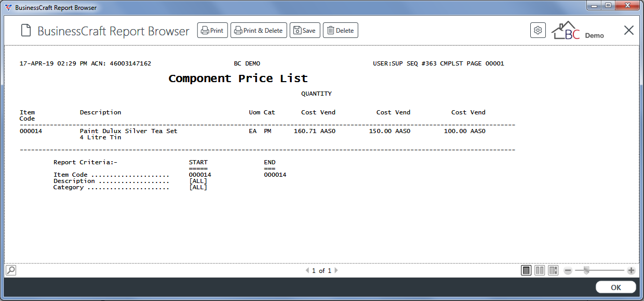Click the page indicator '1 of 1'
Image resolution: width=644 pixels, height=301 pixels.
coord(321,271)
